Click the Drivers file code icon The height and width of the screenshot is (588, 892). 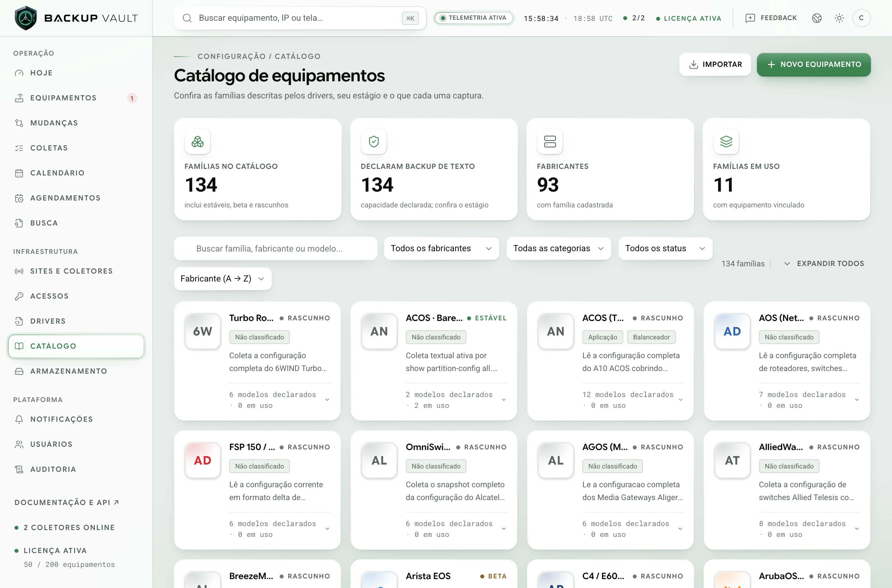(19, 321)
